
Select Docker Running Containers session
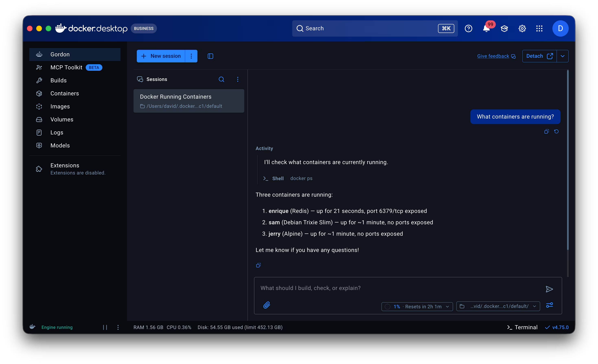coord(189,101)
